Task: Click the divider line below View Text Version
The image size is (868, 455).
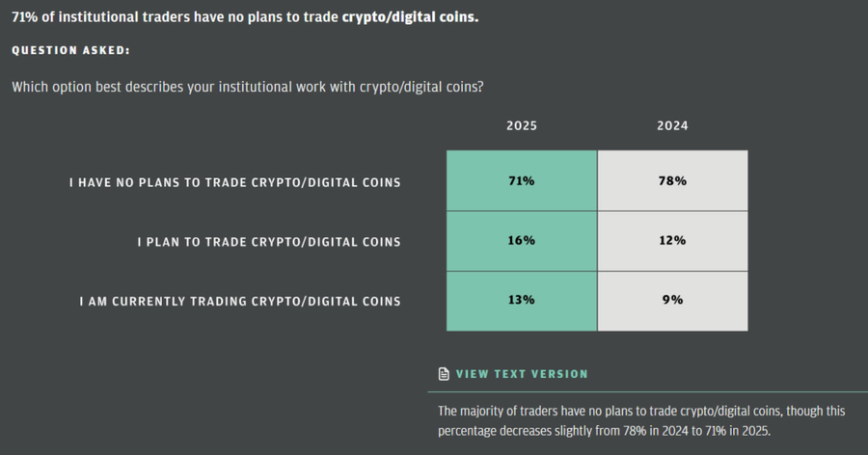Action: point(646,392)
